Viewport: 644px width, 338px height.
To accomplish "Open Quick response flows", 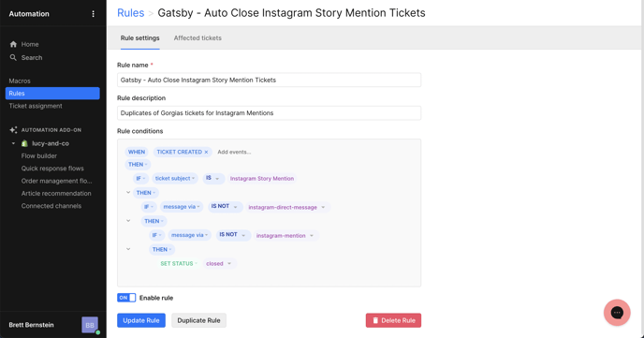I will point(52,169).
